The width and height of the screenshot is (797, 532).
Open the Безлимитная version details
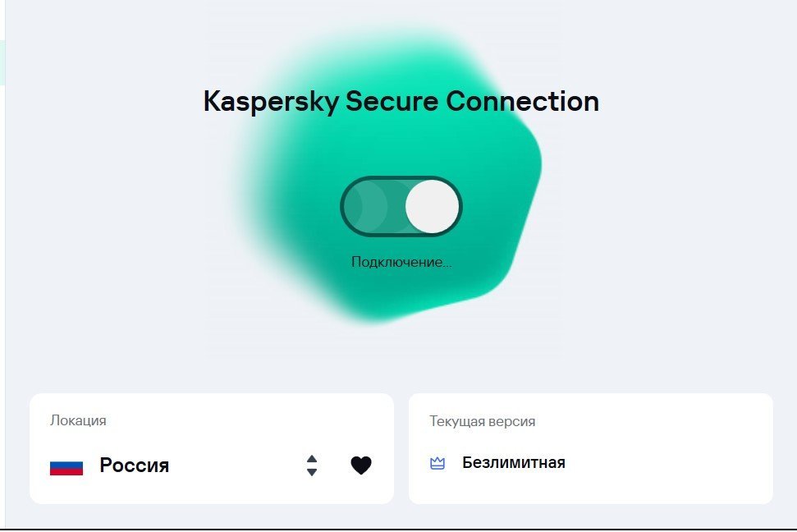tap(513, 462)
